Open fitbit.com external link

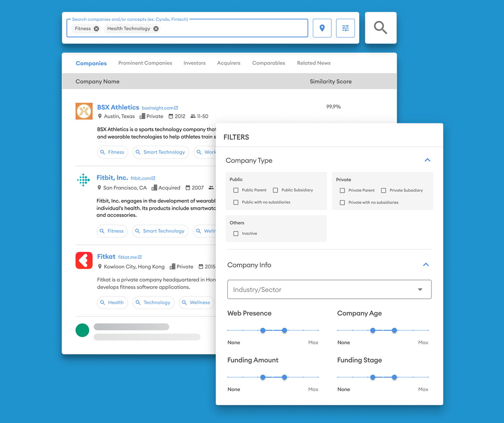143,178
